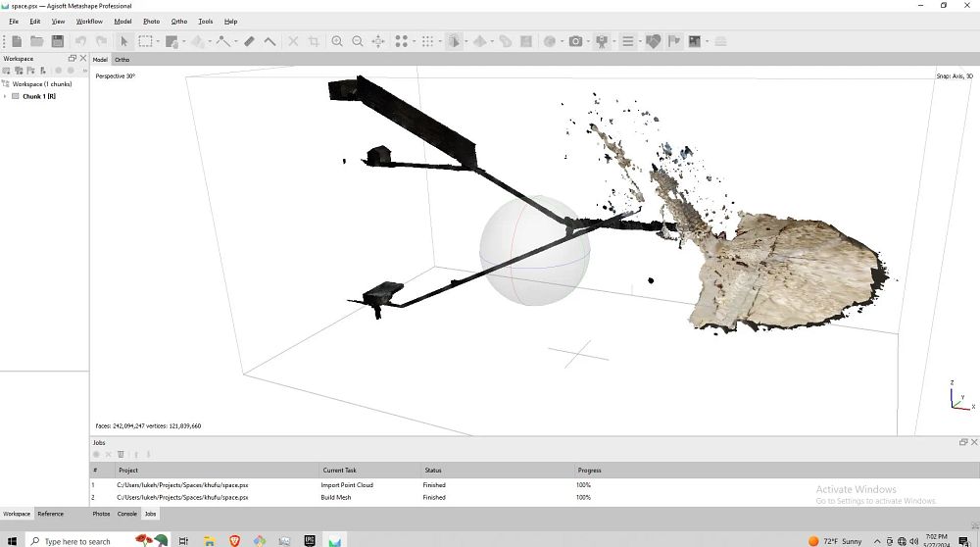The image size is (980, 547).
Task: Select the Navigation arrow tool
Action: (124, 41)
